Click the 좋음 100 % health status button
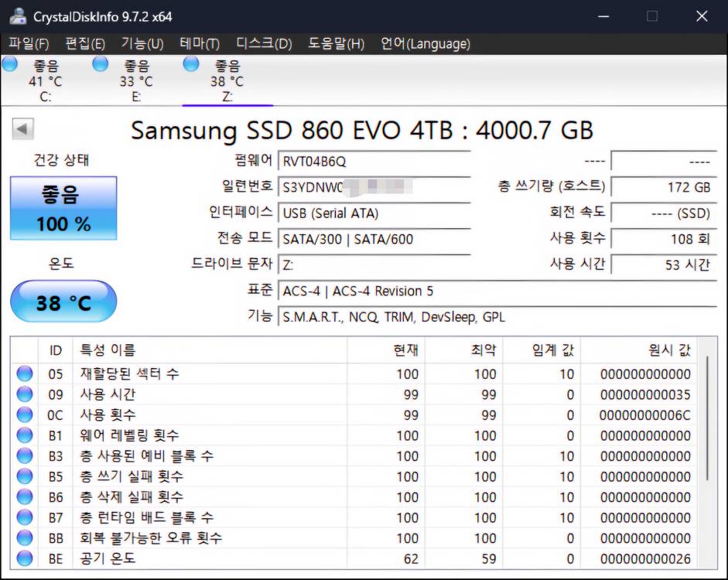 [x=63, y=208]
